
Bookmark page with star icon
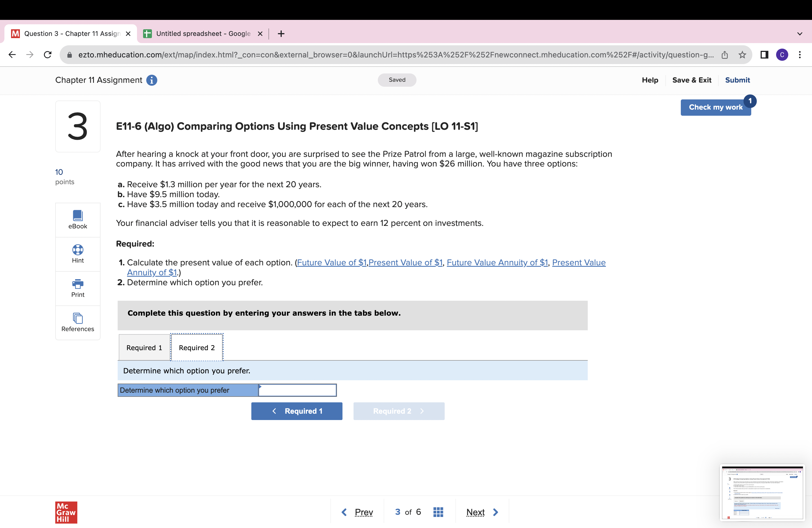[742, 55]
